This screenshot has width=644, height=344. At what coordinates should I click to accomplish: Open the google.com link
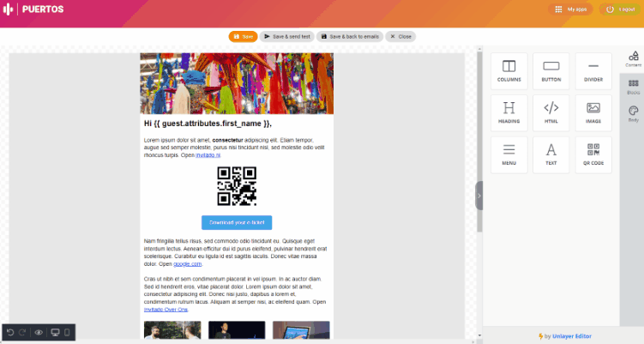[187, 264]
